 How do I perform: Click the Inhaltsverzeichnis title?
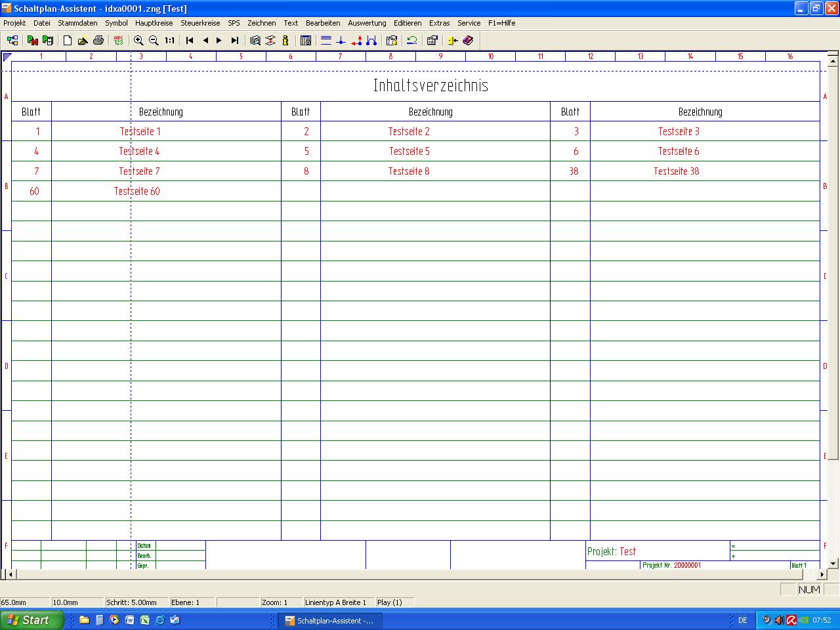(x=430, y=85)
